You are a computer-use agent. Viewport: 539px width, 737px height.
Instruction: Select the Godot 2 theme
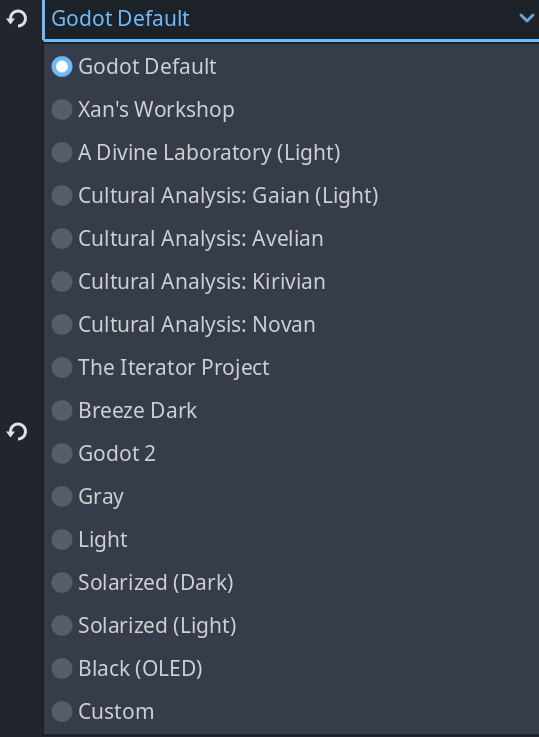pyautogui.click(x=291, y=454)
